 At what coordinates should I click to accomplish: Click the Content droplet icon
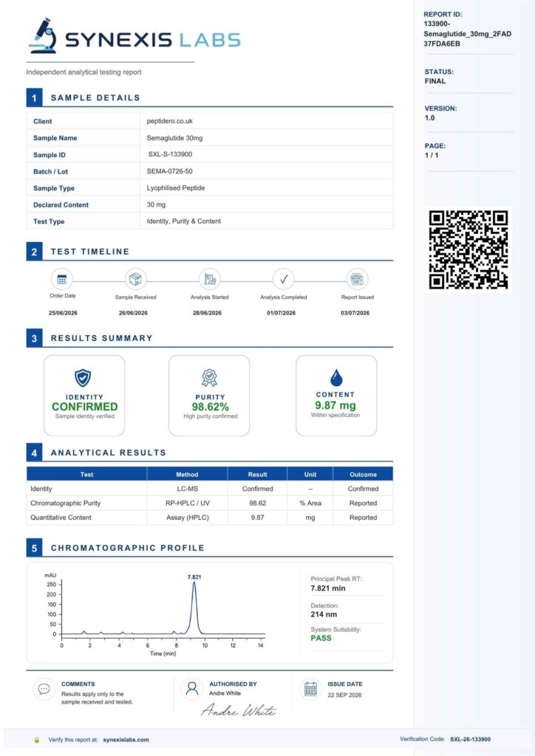coord(336,377)
